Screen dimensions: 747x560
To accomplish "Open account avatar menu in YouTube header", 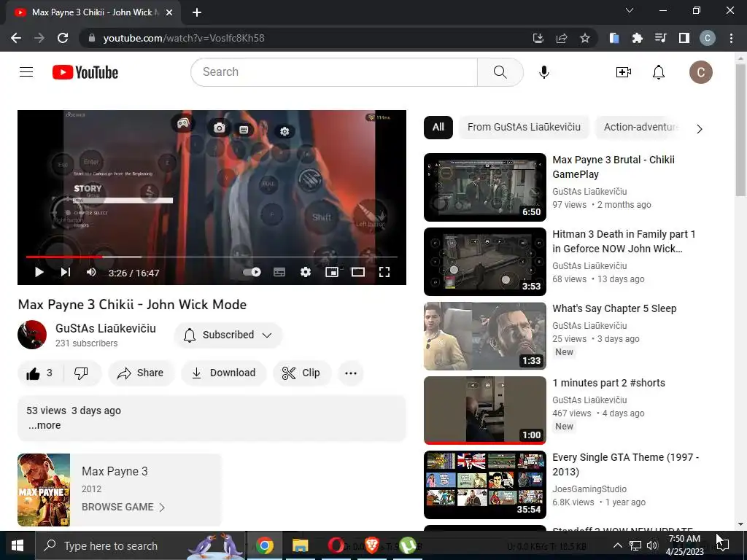I will pos(701,72).
